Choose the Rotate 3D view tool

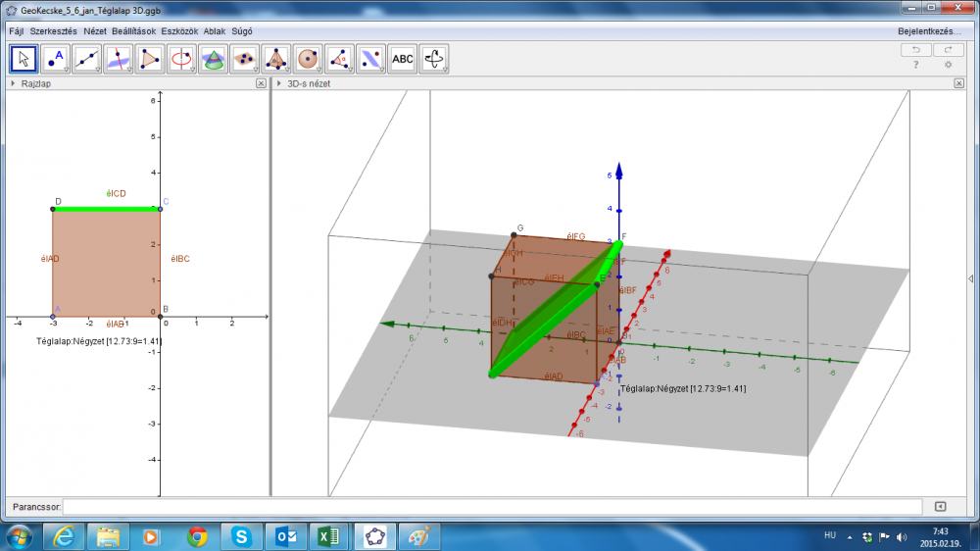[434, 59]
